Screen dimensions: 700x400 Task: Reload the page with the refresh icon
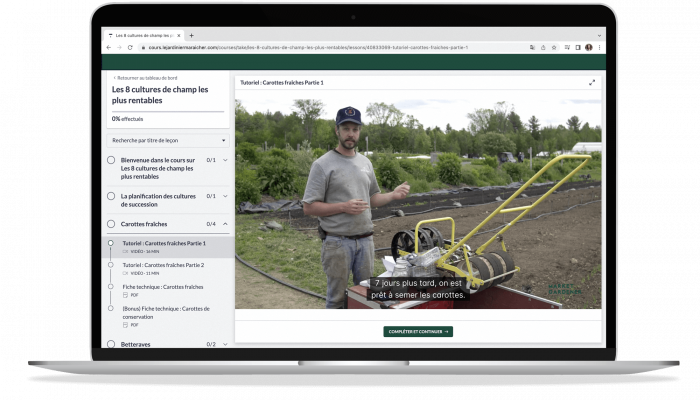click(x=128, y=47)
